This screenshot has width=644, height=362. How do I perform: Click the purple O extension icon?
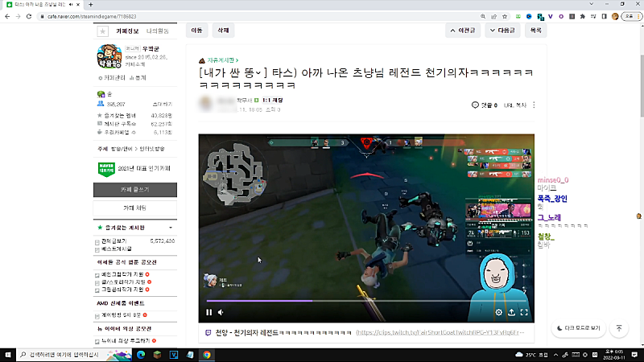pos(561,16)
